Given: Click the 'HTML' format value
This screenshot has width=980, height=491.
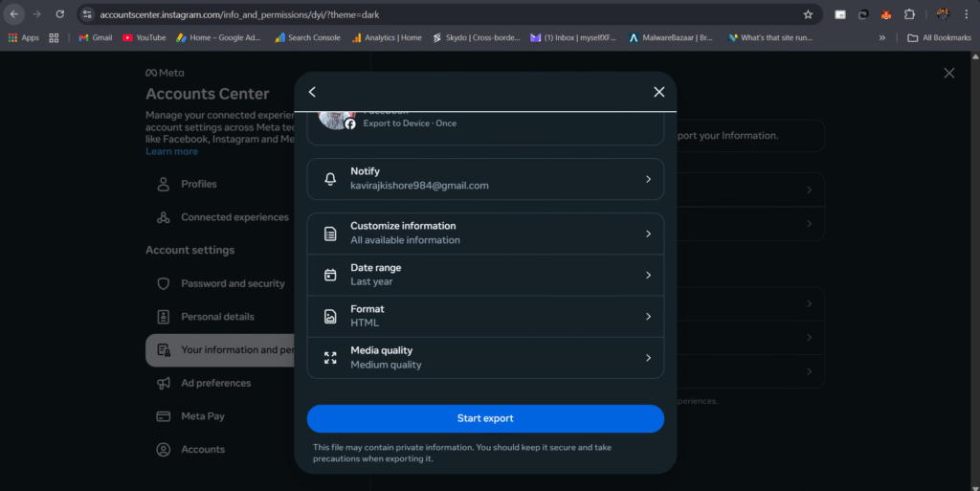Looking at the screenshot, I should click(365, 323).
